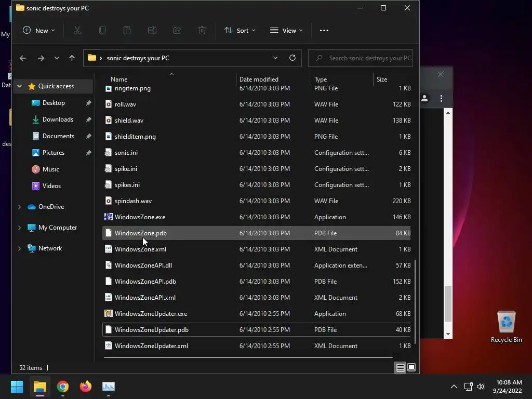Open the monitor app on taskbar
This screenshot has height=399, width=532.
[109, 387]
